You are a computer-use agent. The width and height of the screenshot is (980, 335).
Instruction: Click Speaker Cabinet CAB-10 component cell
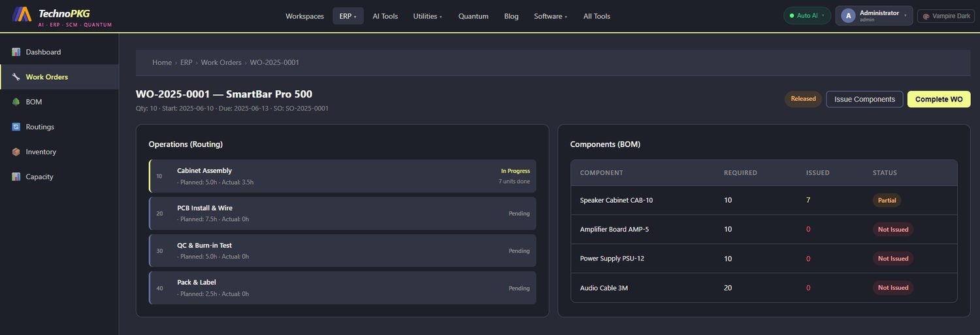click(x=616, y=200)
